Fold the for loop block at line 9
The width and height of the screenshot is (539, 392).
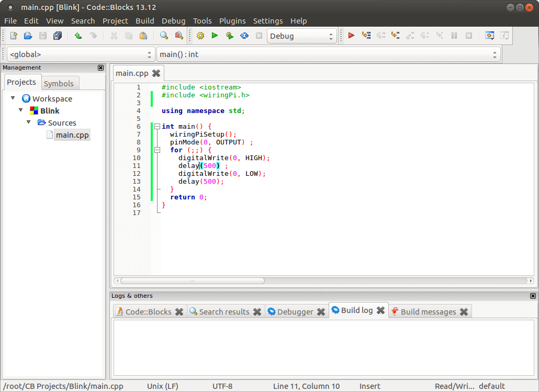(x=157, y=150)
